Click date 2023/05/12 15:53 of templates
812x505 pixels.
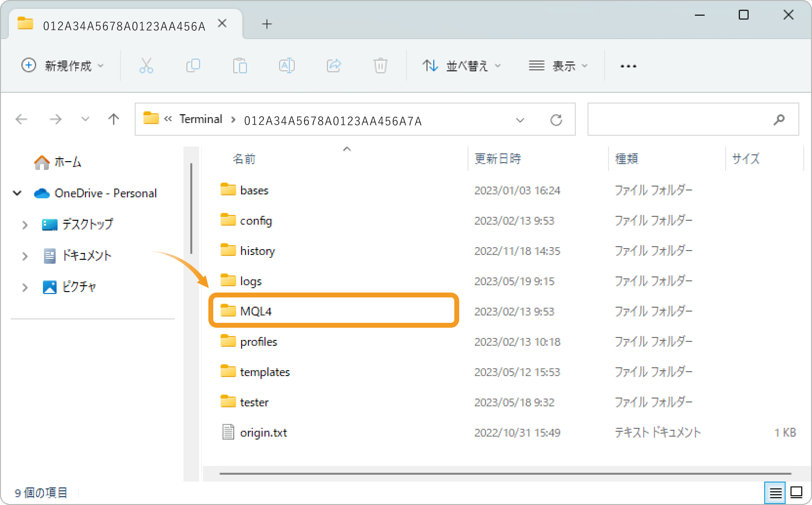point(517,372)
